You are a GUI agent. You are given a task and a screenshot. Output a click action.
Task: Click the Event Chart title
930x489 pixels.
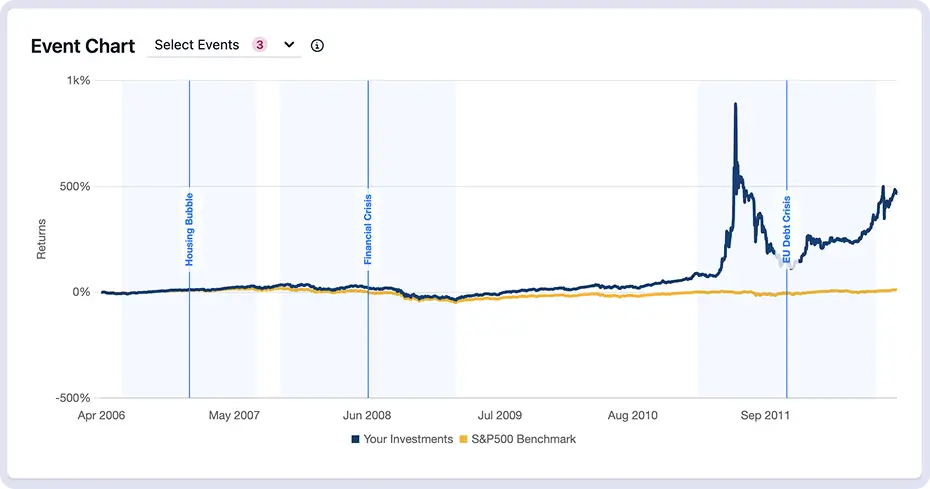pos(83,46)
